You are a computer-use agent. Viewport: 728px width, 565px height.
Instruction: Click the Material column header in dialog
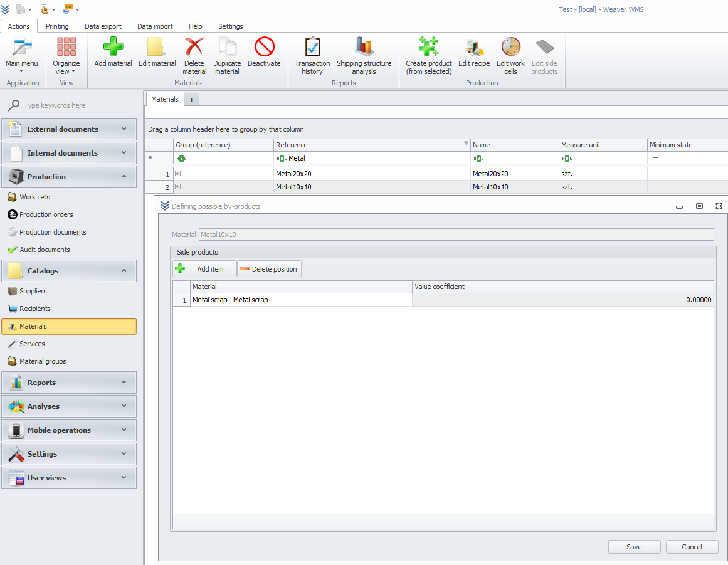pyautogui.click(x=301, y=287)
